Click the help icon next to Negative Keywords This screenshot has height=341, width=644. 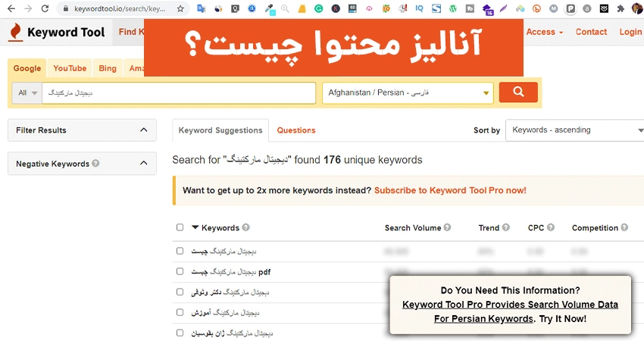[x=95, y=163]
